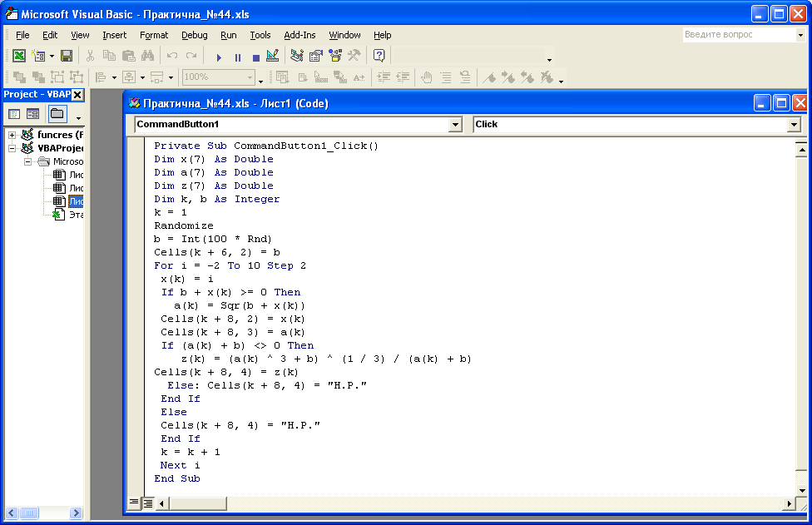Open the Help menu
The width and height of the screenshot is (812, 525).
[382, 35]
